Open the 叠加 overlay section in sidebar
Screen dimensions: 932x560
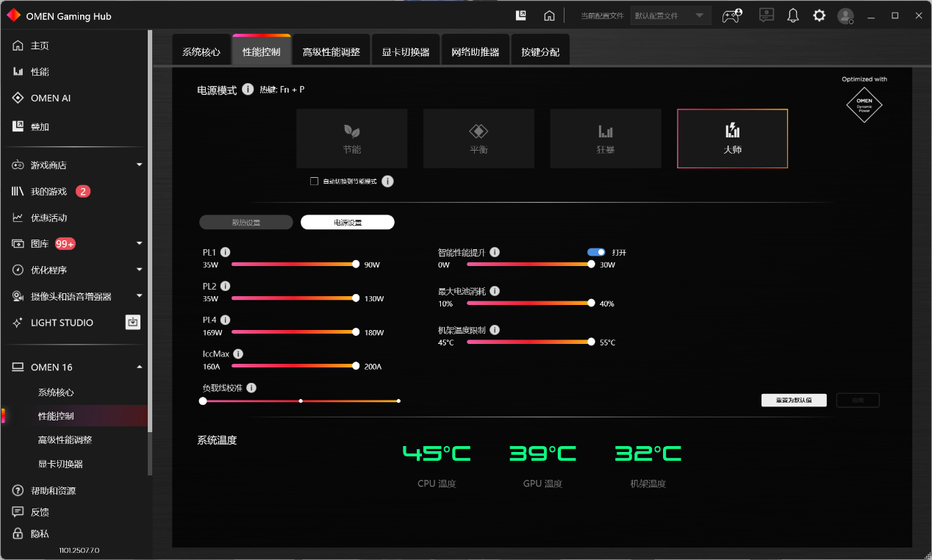pyautogui.click(x=46, y=126)
